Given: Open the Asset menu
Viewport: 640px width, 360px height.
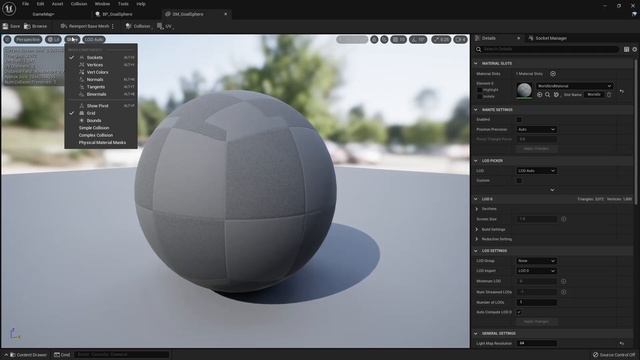Looking at the screenshot, I should [57, 4].
